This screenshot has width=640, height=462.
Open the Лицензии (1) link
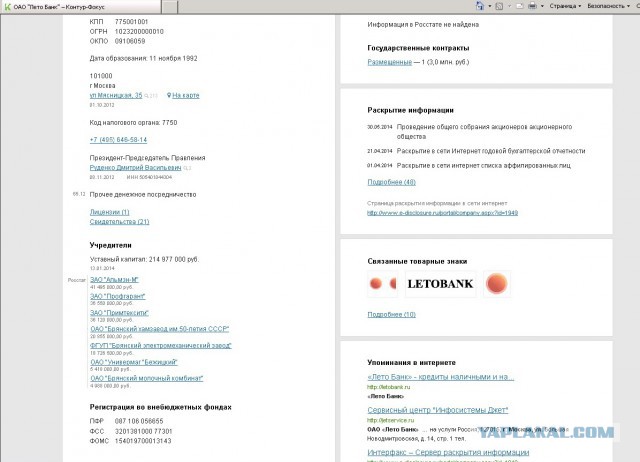pyautogui.click(x=109, y=212)
